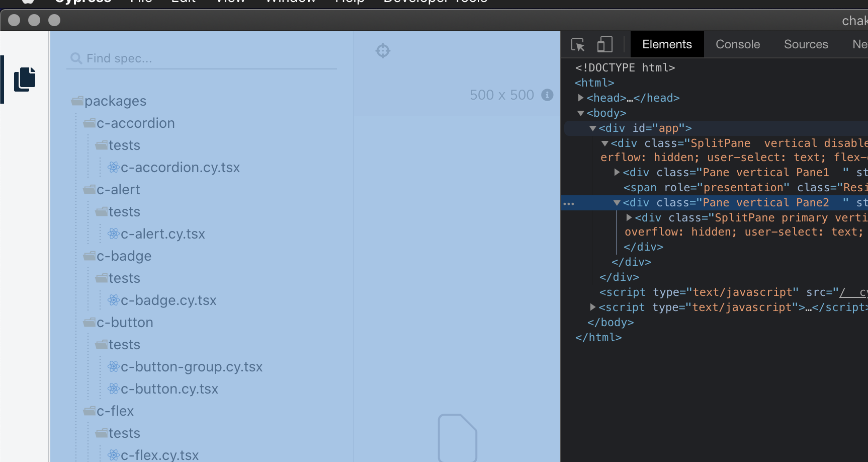868x462 pixels.
Task: Toggle the device toolbar in DevTools
Action: pos(604,45)
